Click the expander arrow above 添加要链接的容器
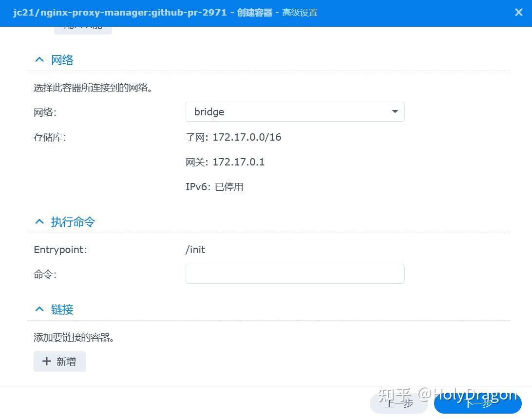 pos(39,309)
